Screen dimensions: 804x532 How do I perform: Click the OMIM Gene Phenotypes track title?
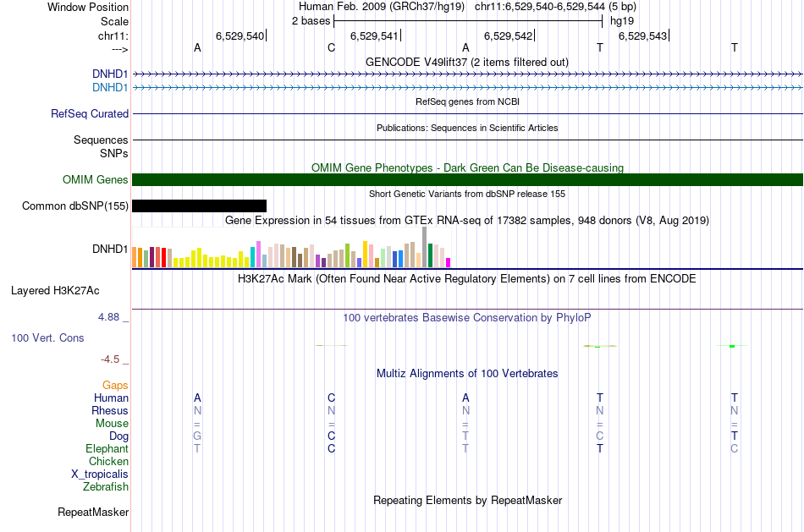[x=468, y=168]
